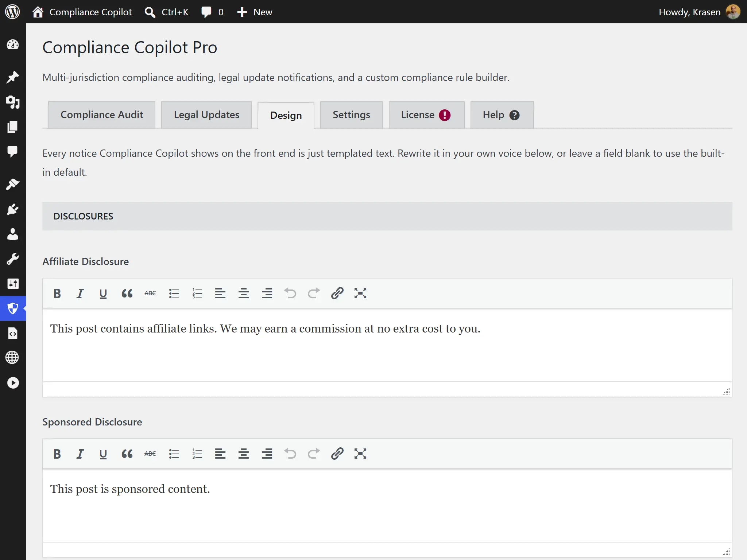Toggle strikethrough in Sponsored Disclosure editor
This screenshot has width=747, height=560.
click(x=150, y=454)
